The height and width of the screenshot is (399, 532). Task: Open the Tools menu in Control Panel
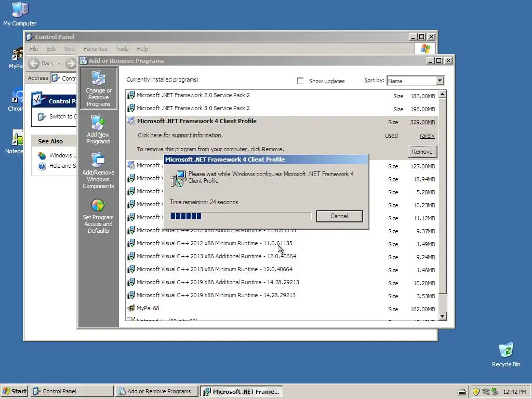coord(122,49)
